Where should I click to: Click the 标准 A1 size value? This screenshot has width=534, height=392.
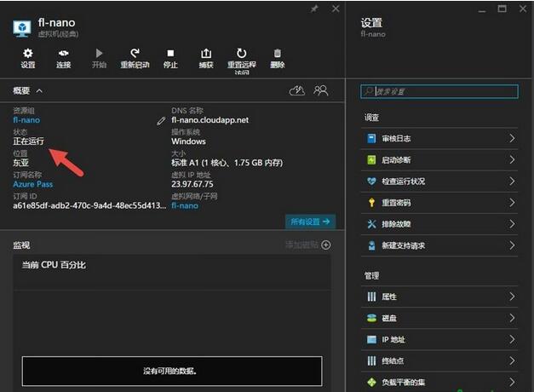(227, 163)
